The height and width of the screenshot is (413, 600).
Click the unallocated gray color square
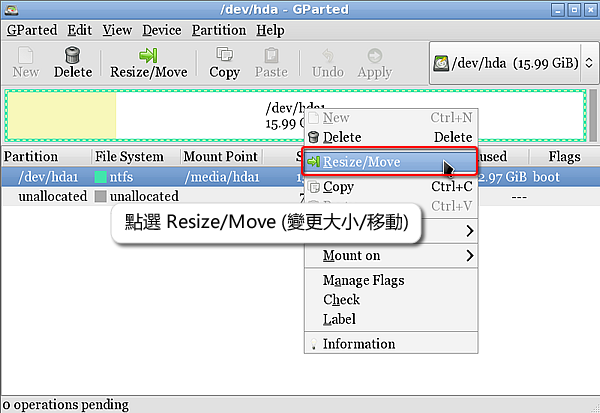(x=101, y=196)
